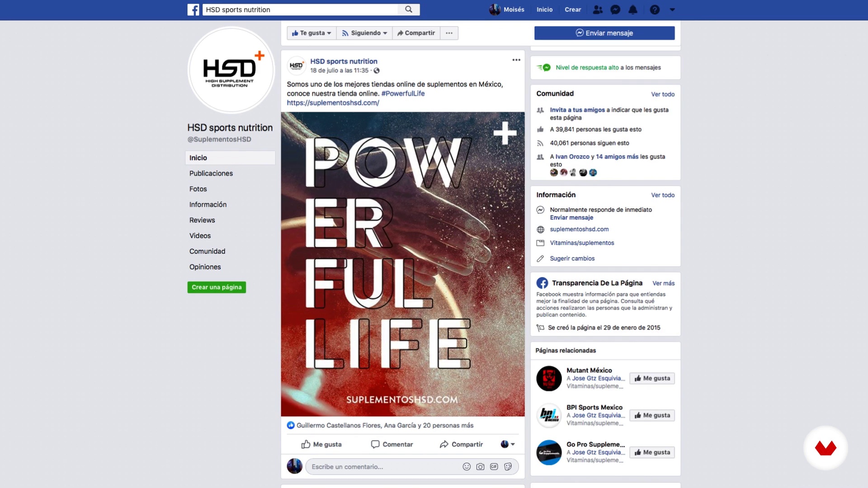The height and width of the screenshot is (488, 868).
Task: Click HSD sports nutrition post author name
Action: (344, 61)
